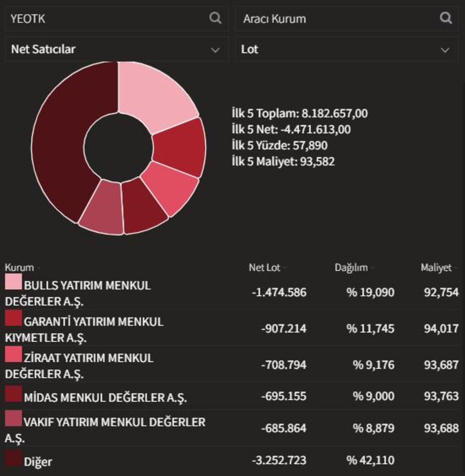This screenshot has height=476, width=465.
Task: Click distribution value % 9,000
Action: click(x=374, y=396)
